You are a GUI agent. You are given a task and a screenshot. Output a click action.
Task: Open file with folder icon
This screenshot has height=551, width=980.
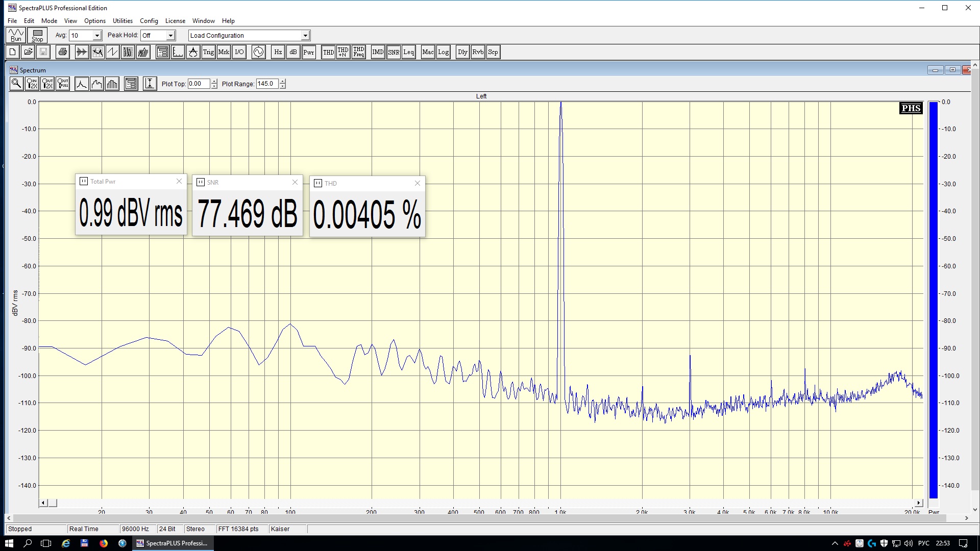(x=28, y=52)
